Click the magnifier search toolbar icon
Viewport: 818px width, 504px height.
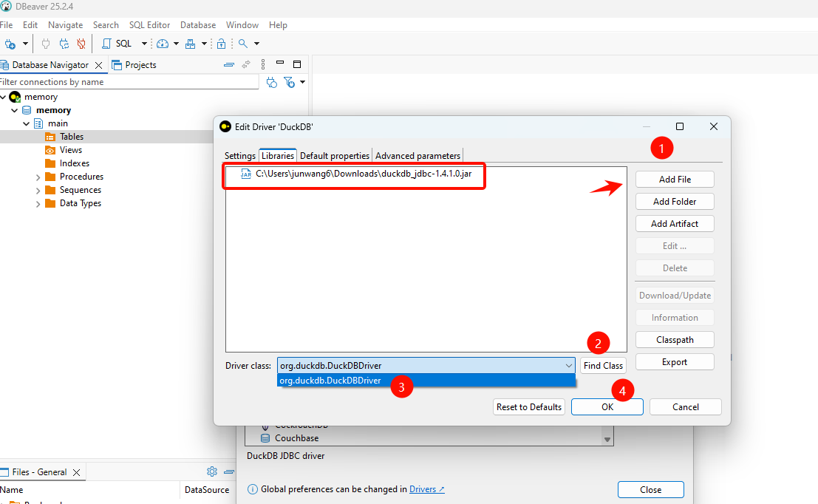coord(242,44)
